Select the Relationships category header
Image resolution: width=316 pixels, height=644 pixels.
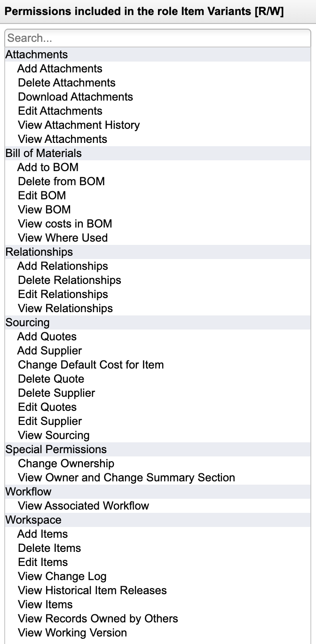tap(39, 252)
